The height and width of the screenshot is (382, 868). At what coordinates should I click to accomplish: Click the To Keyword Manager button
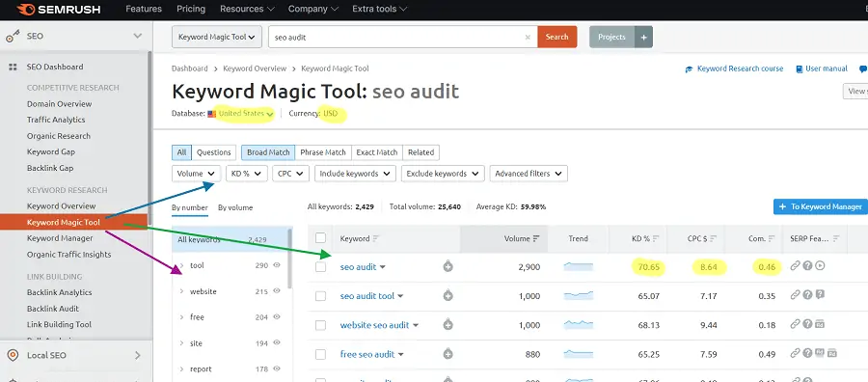click(821, 207)
